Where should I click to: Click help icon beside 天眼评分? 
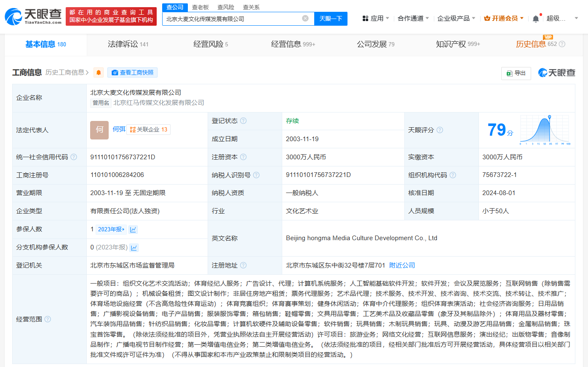(x=440, y=130)
